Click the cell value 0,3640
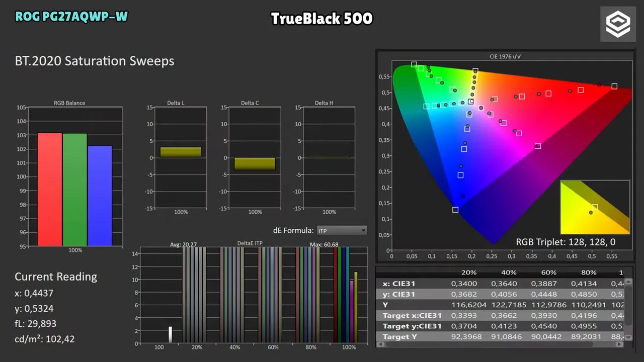 (503, 284)
